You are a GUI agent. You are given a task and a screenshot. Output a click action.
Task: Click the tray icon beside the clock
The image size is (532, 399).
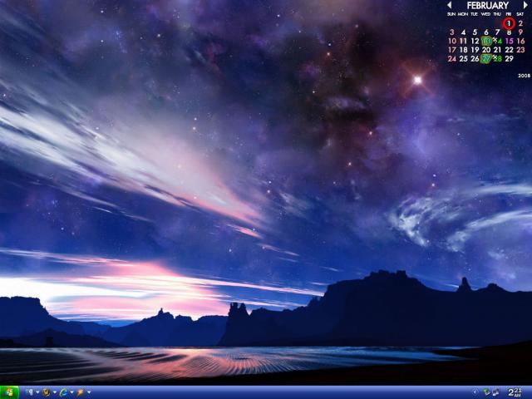[x=495, y=392]
